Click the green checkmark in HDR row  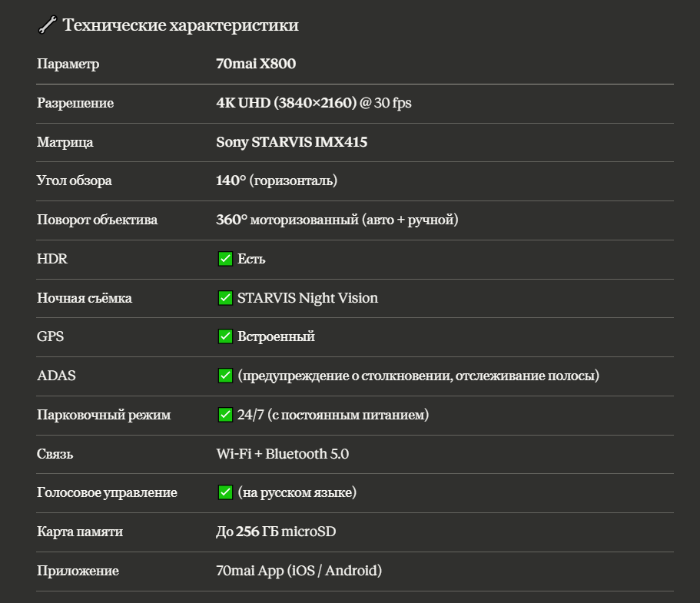[x=225, y=259]
